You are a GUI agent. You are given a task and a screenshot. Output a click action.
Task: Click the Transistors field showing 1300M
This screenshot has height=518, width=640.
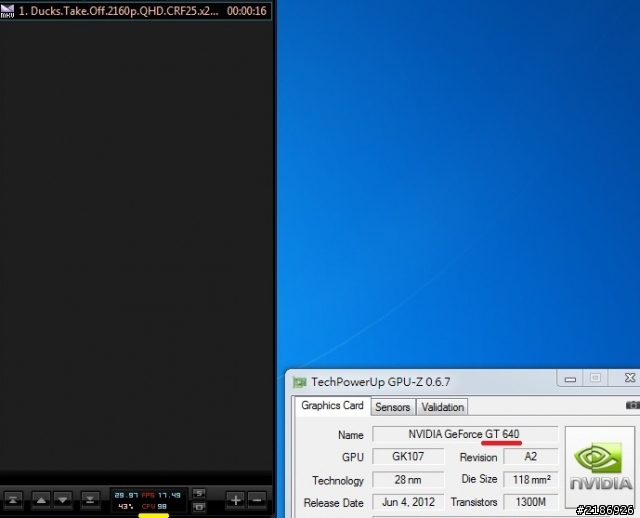(531, 502)
